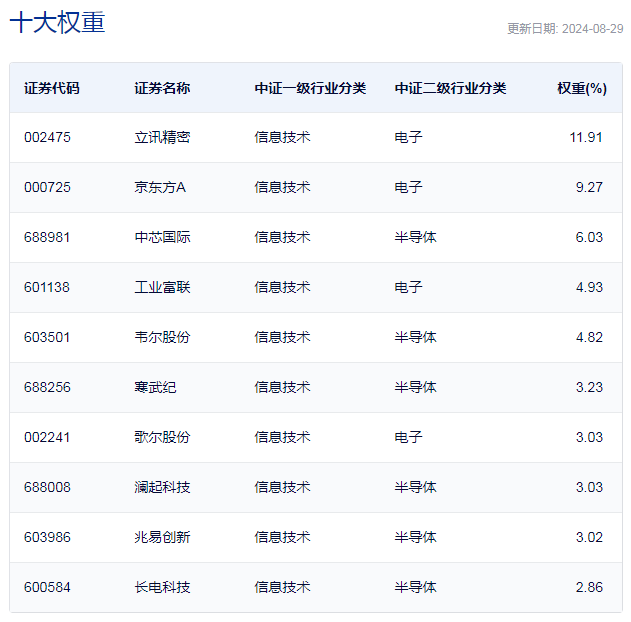The width and height of the screenshot is (631, 622).
Task: Select the name 工业富联
Action: click(162, 287)
